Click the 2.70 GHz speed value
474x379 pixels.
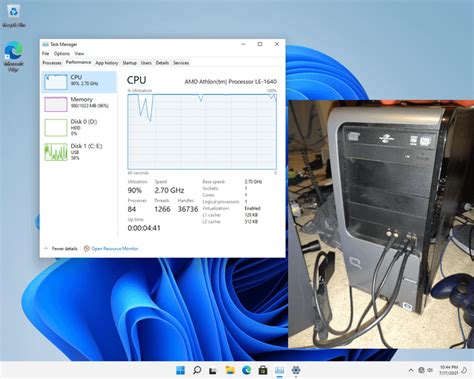[169, 190]
